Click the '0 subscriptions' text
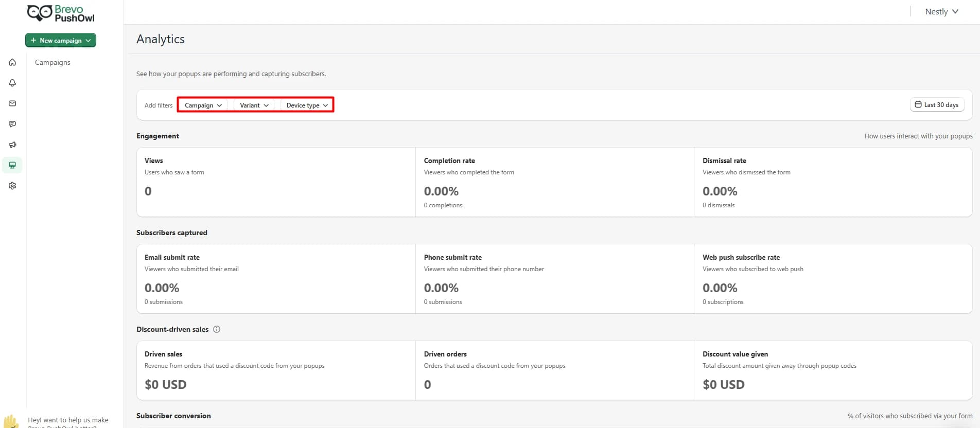980x428 pixels. [723, 302]
